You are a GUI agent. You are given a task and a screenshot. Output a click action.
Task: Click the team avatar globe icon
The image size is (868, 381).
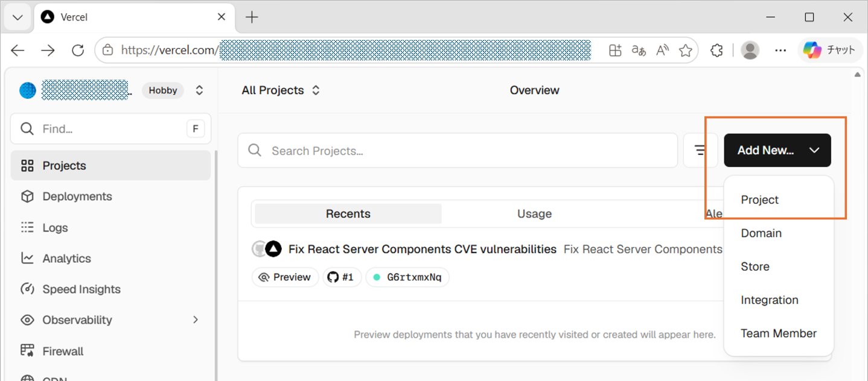tap(28, 90)
